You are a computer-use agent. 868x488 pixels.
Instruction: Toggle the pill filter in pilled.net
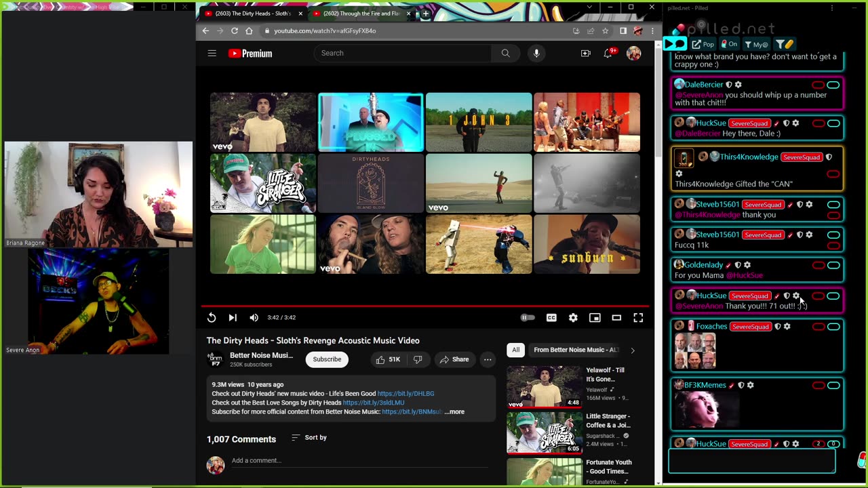pos(785,44)
